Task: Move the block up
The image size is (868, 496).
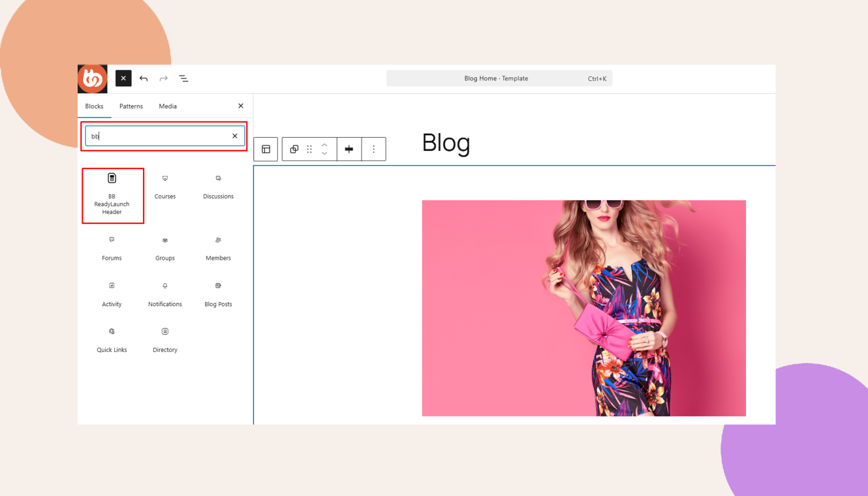Action: tap(324, 145)
